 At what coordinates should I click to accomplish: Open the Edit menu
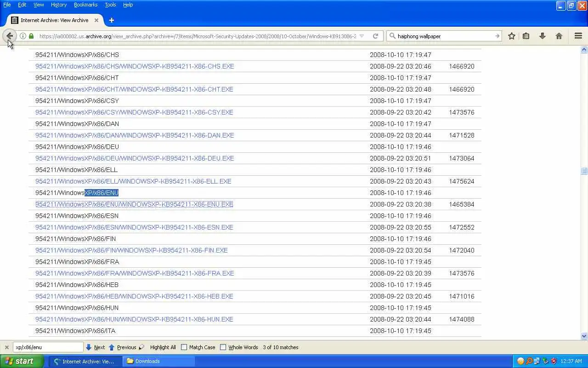tap(22, 5)
